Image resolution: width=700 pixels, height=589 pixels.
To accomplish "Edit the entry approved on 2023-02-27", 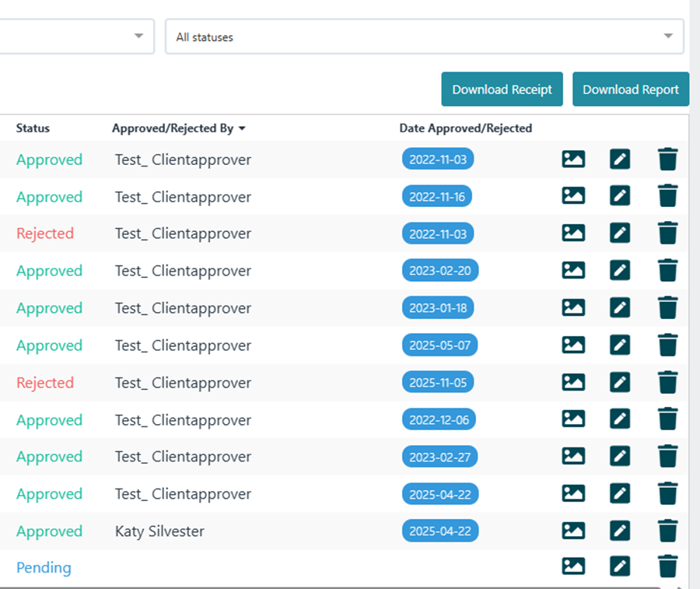I will coord(620,456).
